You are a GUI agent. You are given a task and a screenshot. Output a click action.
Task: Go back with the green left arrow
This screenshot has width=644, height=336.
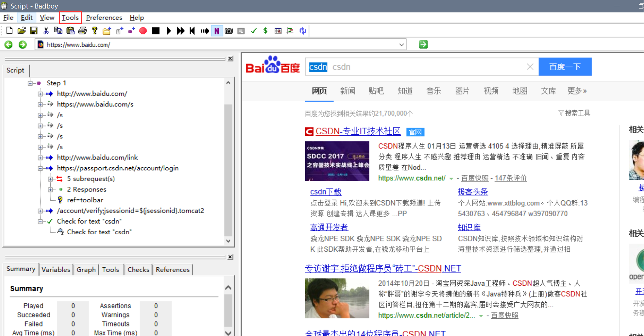pyautogui.click(x=8, y=45)
